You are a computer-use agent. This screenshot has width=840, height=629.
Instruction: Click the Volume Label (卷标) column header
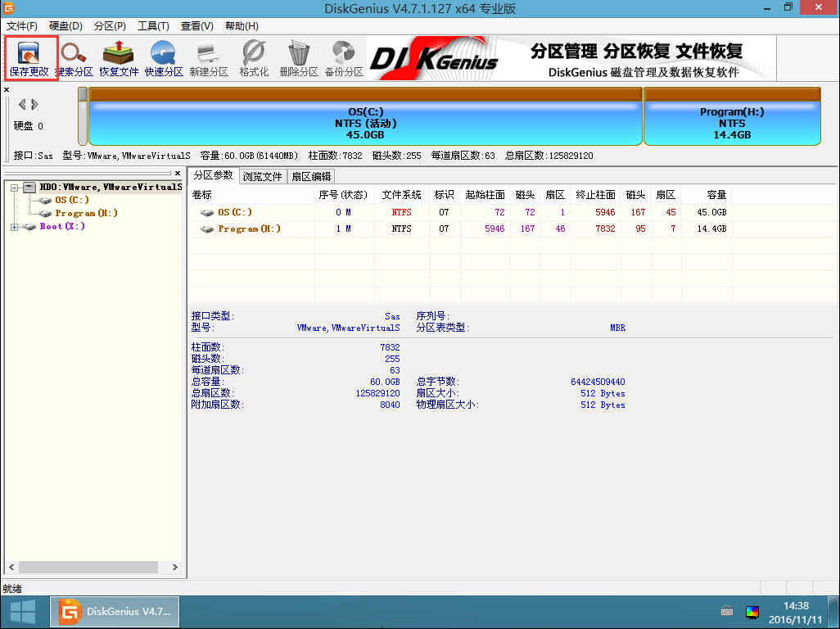click(251, 195)
